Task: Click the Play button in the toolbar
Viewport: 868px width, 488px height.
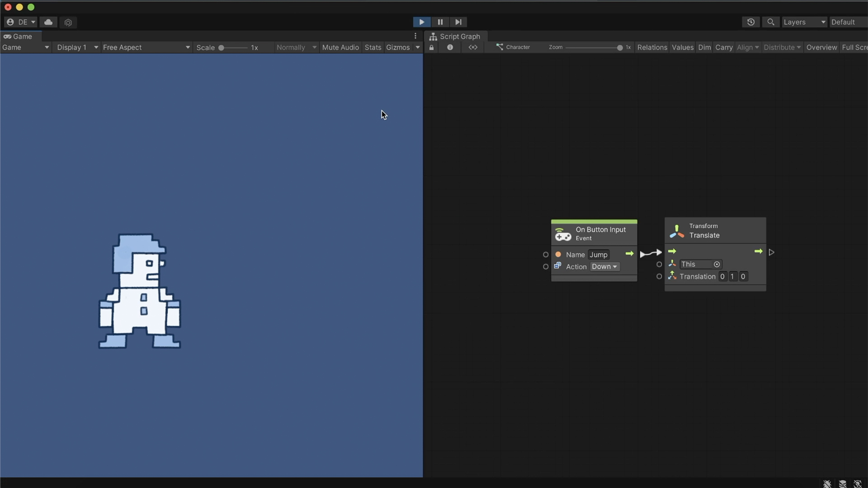Action: point(421,22)
